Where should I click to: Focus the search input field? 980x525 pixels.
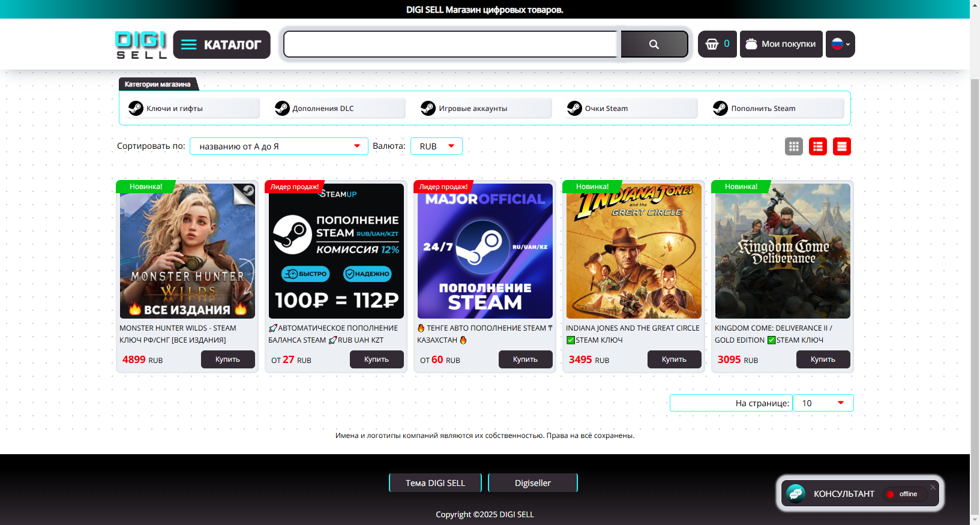(452, 44)
